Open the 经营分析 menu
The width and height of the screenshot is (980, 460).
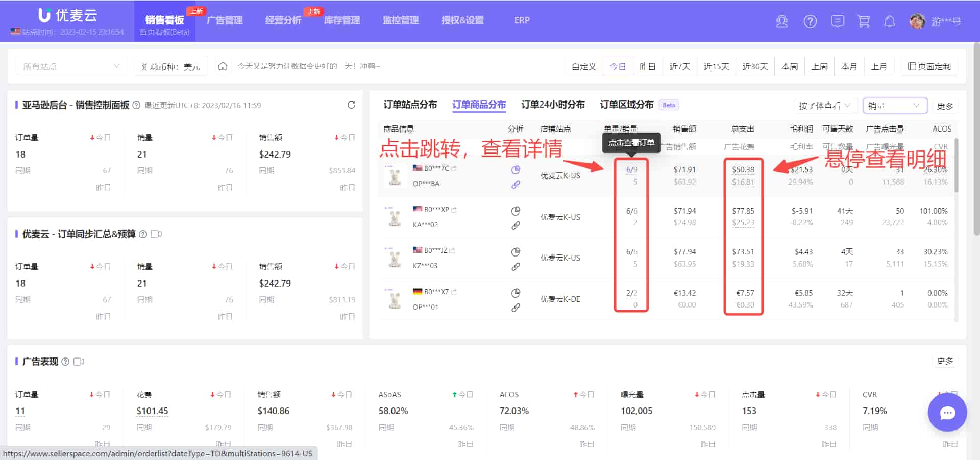pos(283,20)
